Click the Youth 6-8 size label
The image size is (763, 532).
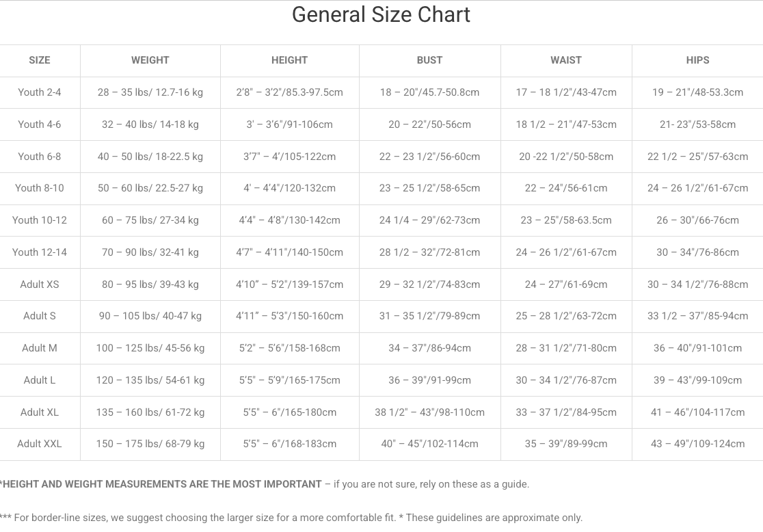(40, 157)
